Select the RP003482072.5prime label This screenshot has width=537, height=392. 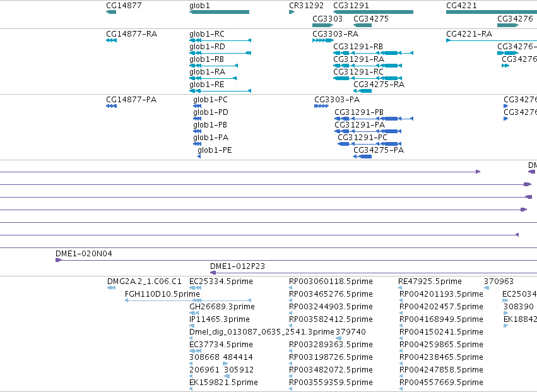point(331,370)
